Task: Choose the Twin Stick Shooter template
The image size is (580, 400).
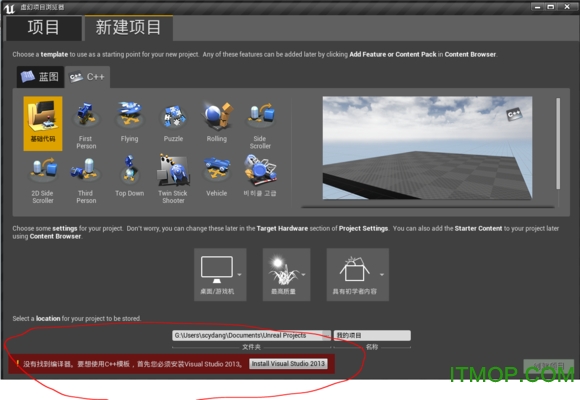Action: click(x=173, y=180)
